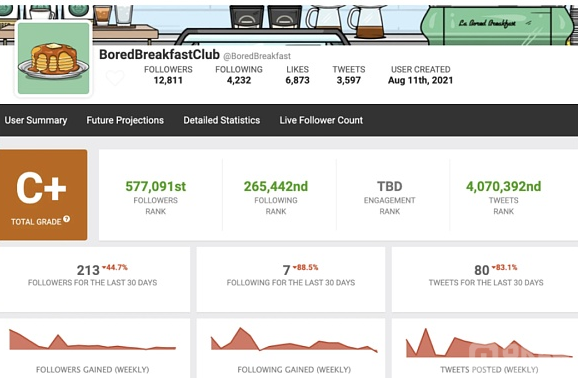This screenshot has width=578, height=378.
Task: Click the Total Grade help question mark
Action: [66, 219]
